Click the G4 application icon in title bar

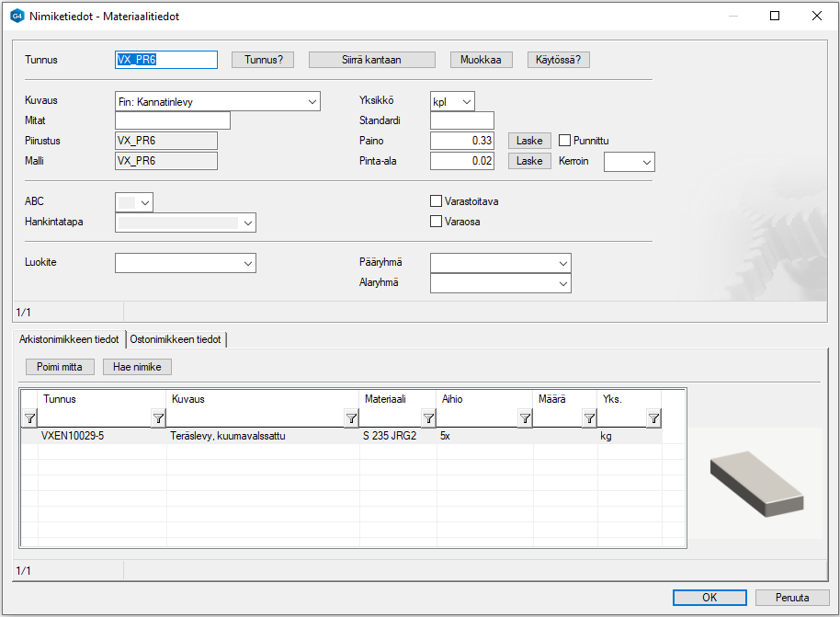pos(17,16)
